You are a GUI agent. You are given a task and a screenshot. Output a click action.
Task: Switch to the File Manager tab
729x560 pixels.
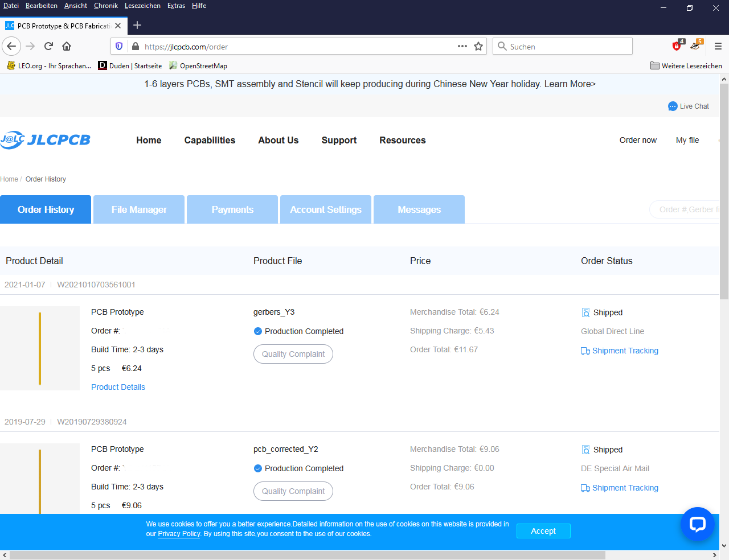[x=139, y=209]
